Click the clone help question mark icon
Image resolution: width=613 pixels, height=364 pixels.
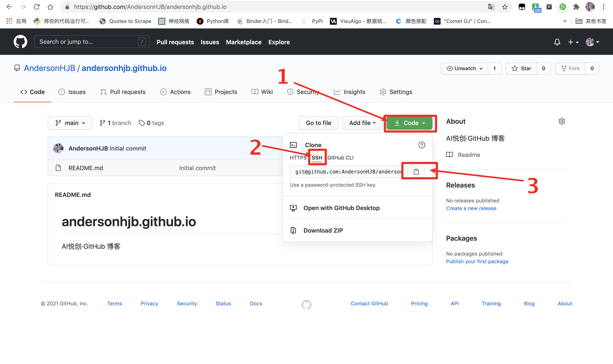tap(421, 145)
